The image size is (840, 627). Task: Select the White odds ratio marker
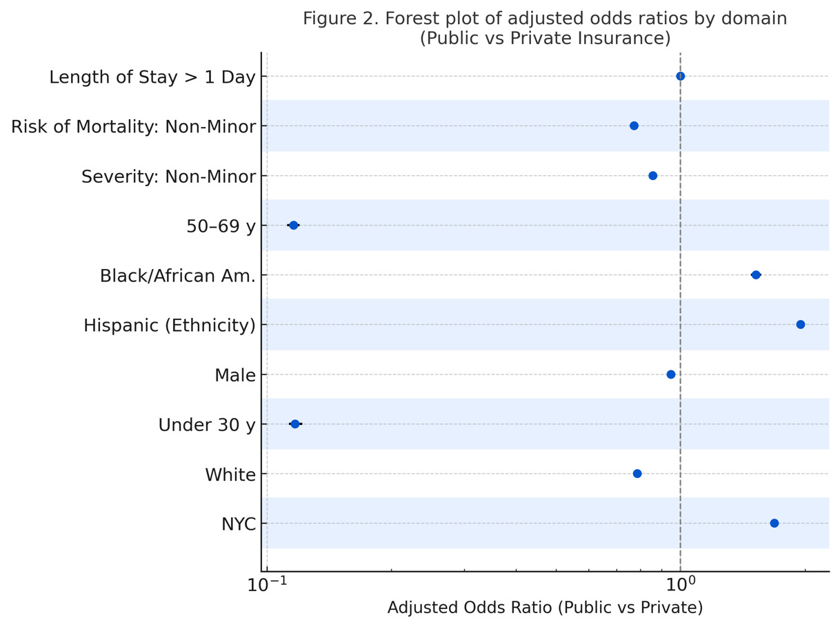coord(637,474)
